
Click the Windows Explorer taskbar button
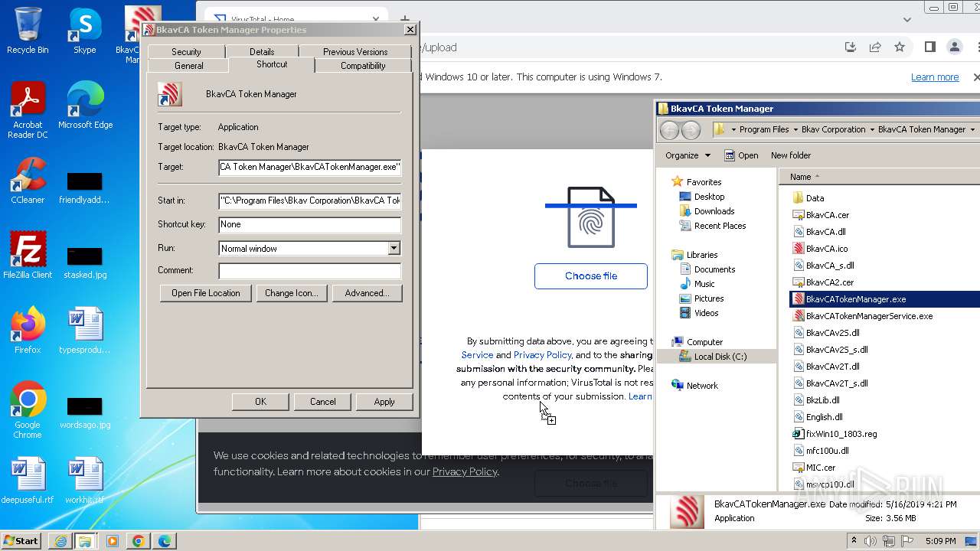[x=86, y=541]
